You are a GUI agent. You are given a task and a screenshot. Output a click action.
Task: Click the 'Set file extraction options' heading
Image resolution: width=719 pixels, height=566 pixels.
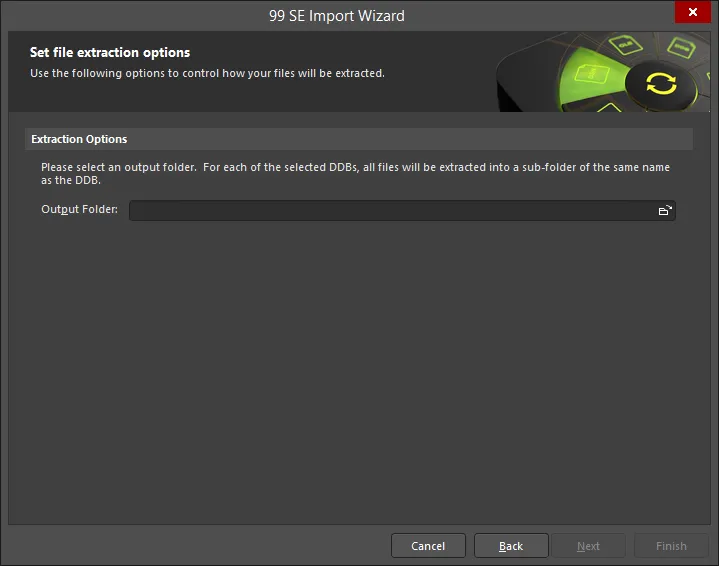(x=110, y=53)
